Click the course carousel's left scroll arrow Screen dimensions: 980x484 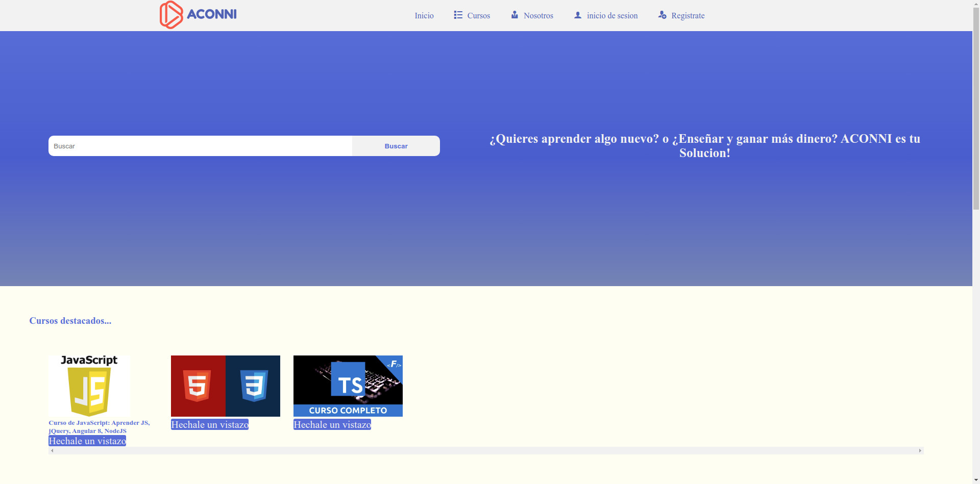52,450
